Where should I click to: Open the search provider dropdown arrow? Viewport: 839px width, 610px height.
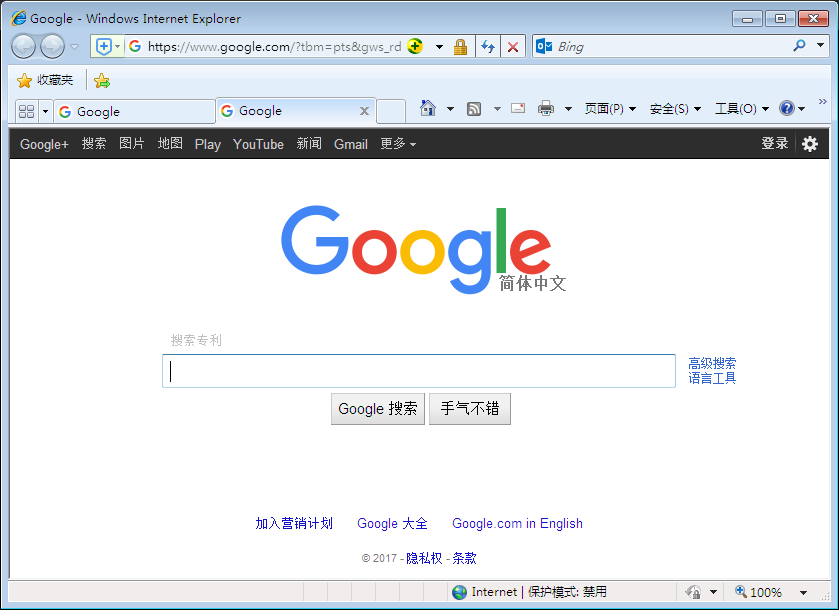820,46
